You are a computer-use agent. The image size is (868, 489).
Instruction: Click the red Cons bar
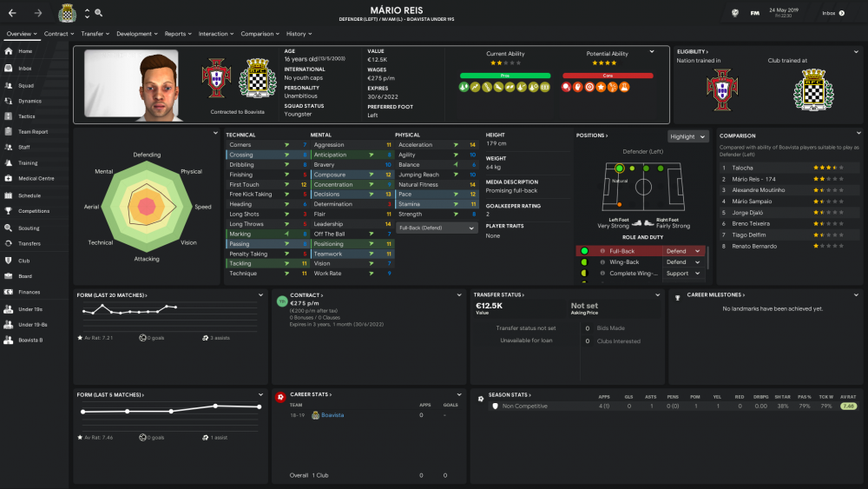click(608, 76)
